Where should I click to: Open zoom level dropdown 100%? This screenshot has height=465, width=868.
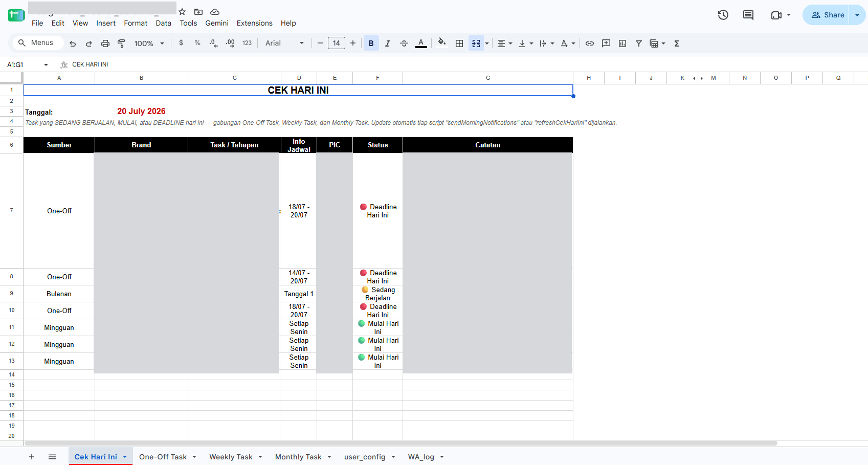tap(149, 43)
